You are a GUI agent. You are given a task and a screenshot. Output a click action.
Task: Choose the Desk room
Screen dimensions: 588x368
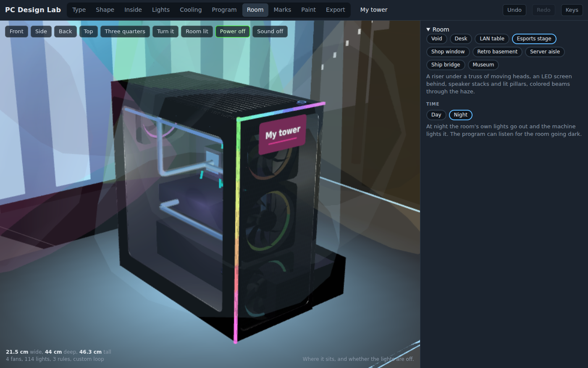[x=461, y=39]
